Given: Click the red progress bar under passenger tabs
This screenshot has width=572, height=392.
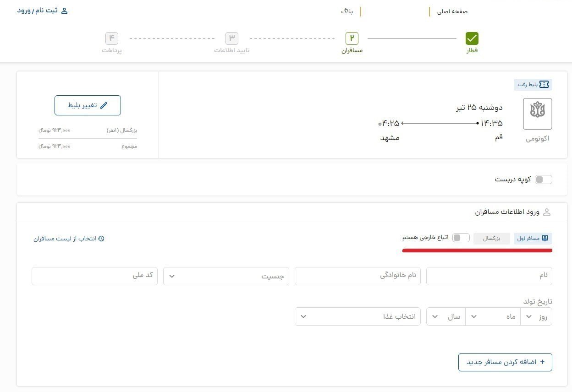Looking at the screenshot, I should (x=477, y=250).
